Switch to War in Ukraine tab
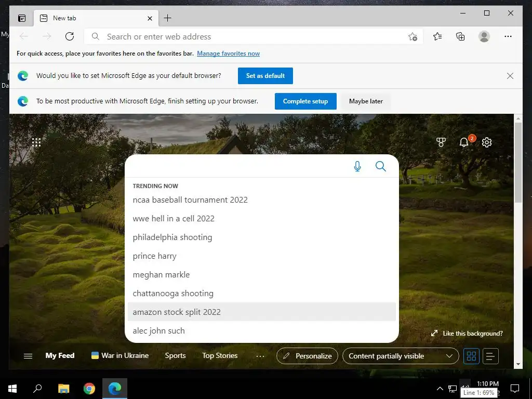The width and height of the screenshot is (532, 399). [120, 355]
